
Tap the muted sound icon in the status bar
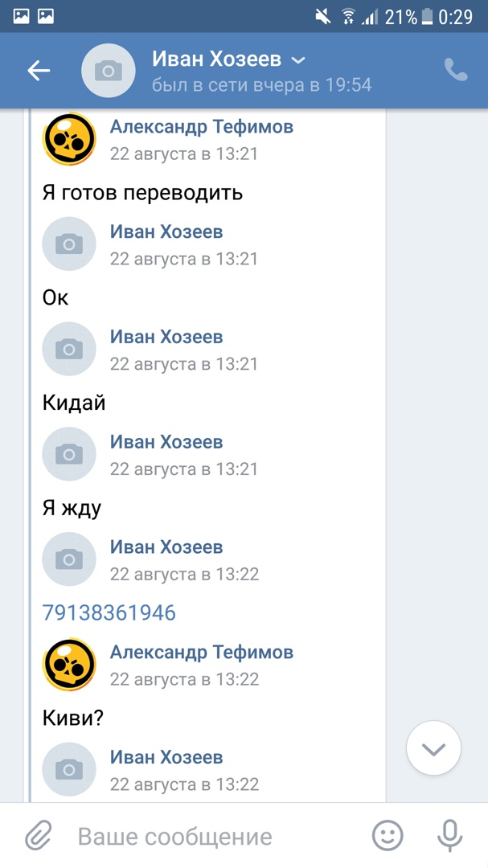(323, 17)
